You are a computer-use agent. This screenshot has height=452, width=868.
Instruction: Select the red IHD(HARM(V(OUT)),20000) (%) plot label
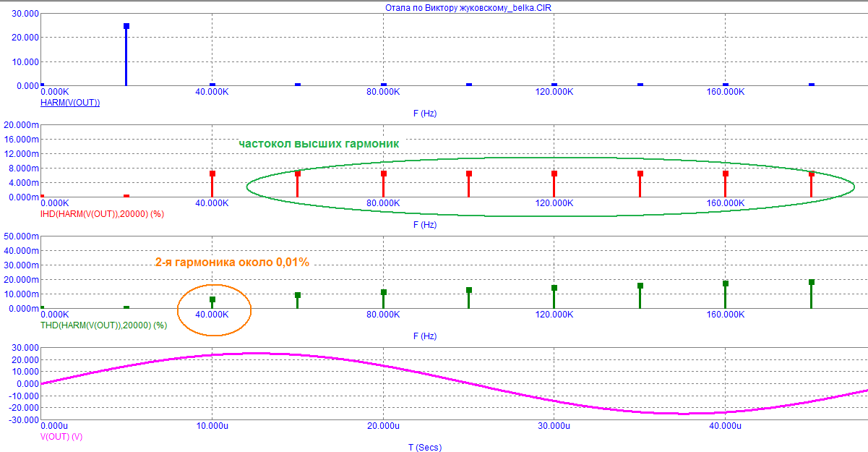[x=103, y=214]
